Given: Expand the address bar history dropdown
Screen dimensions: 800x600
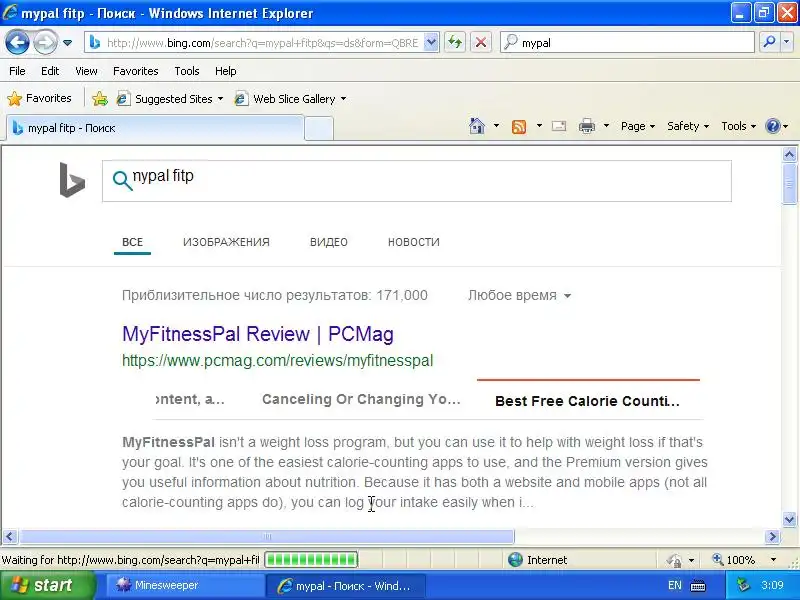Looking at the screenshot, I should tap(431, 43).
